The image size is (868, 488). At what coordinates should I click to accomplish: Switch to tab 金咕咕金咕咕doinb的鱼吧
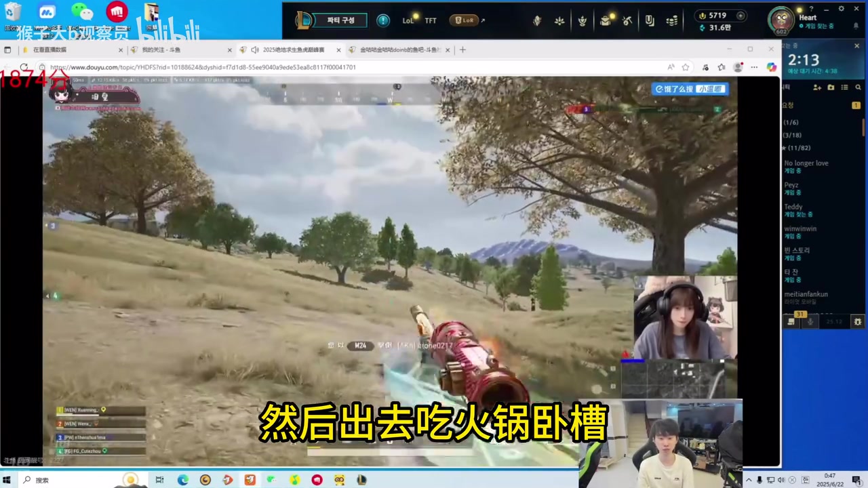point(399,49)
